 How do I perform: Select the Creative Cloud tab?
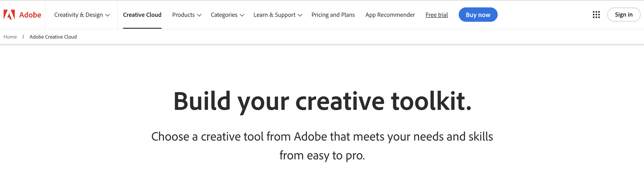click(142, 15)
